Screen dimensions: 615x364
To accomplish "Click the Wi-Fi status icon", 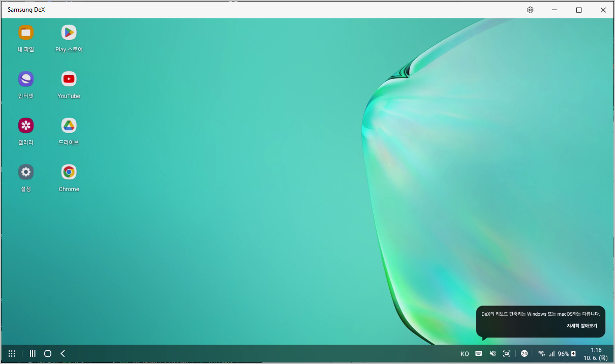I will (x=541, y=354).
